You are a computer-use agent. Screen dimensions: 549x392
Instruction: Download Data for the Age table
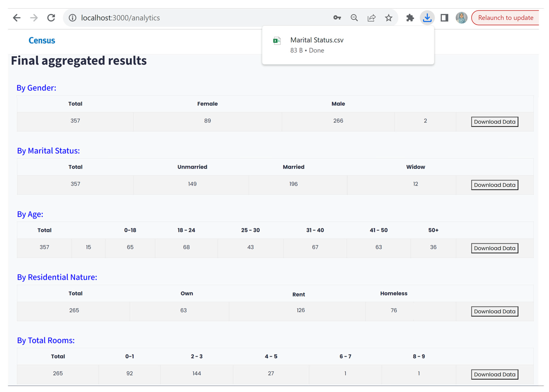coord(494,248)
